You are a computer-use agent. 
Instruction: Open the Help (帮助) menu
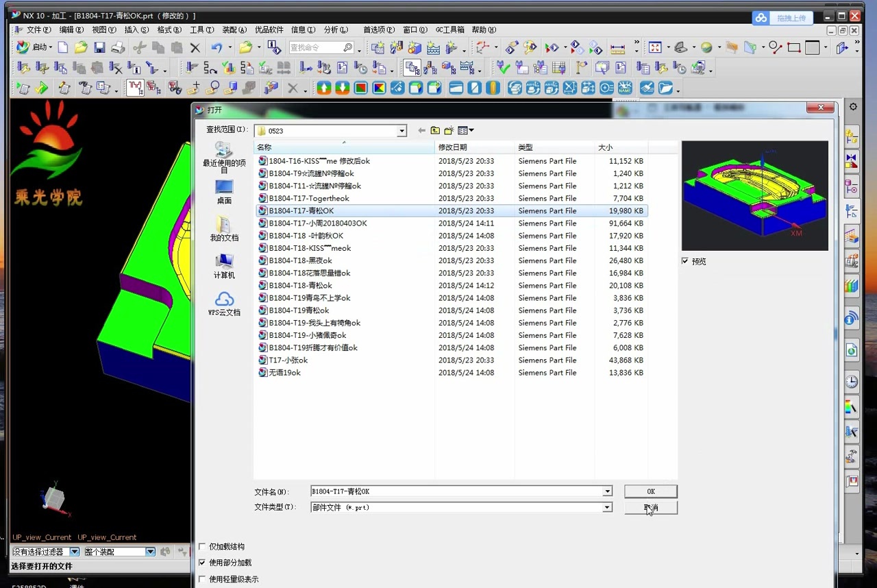484,29
